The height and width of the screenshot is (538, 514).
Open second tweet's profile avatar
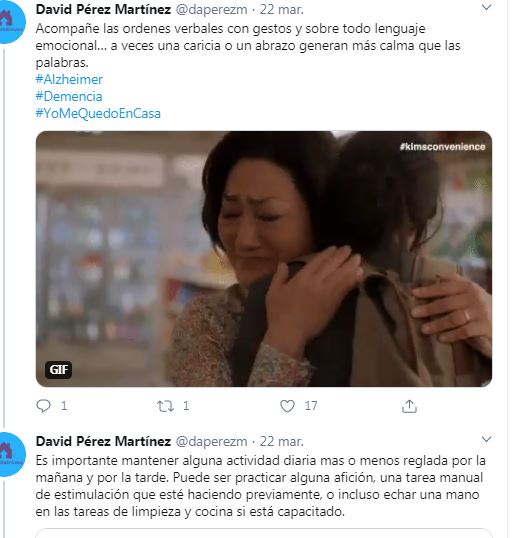[x=11, y=454]
